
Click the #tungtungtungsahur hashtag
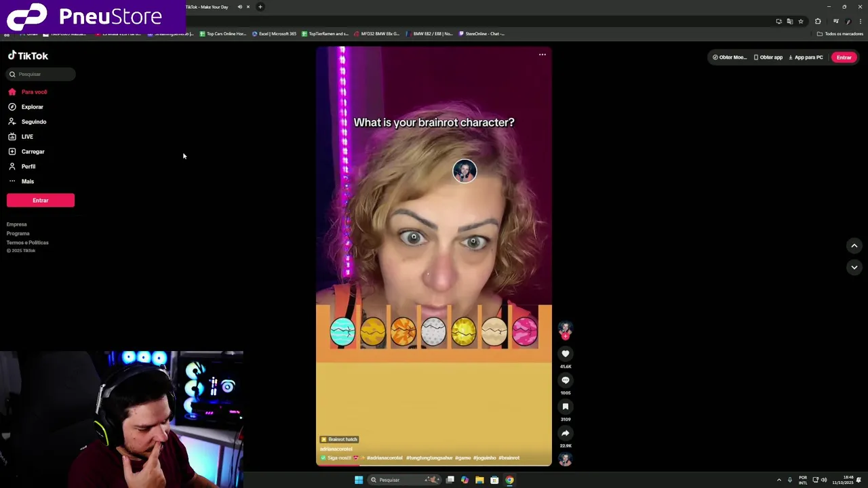[x=429, y=457]
